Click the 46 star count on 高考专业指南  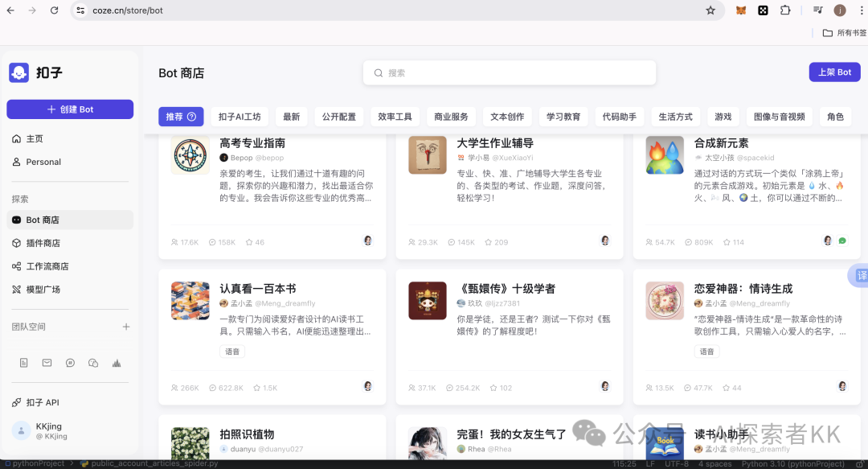(256, 242)
